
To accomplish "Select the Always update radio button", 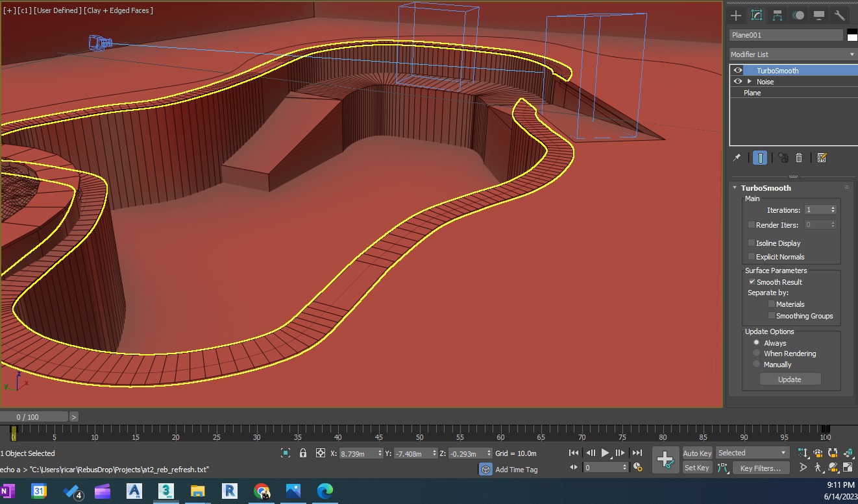I will click(x=756, y=342).
